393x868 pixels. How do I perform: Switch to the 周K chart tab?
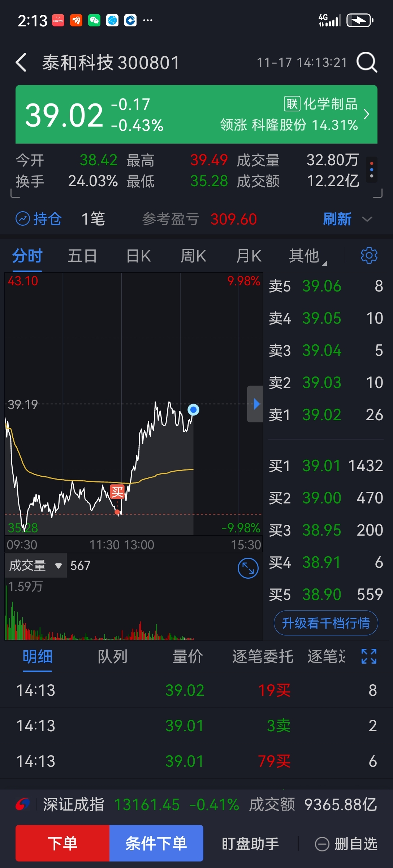click(194, 256)
